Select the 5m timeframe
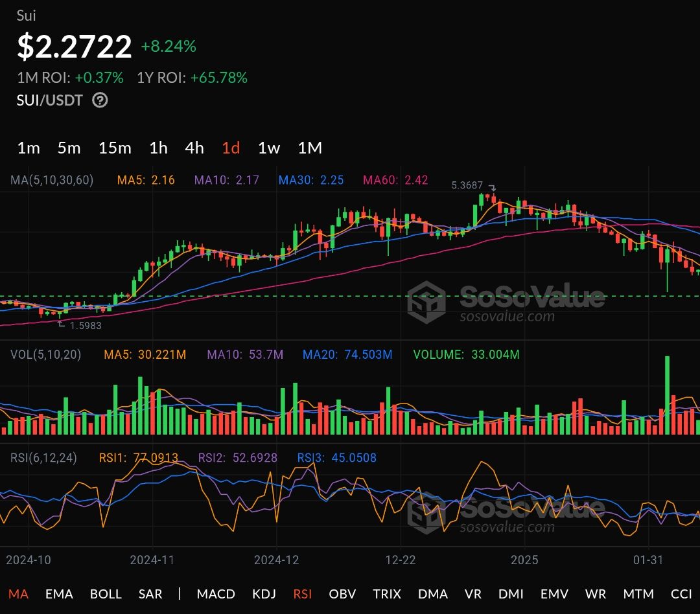This screenshot has height=614, width=700. [69, 148]
